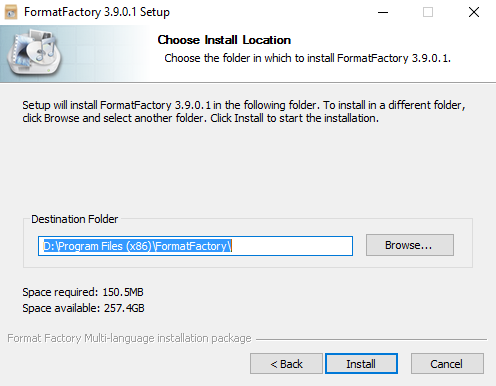Minimize the setup window
The height and width of the screenshot is (386, 496).
click(383, 12)
